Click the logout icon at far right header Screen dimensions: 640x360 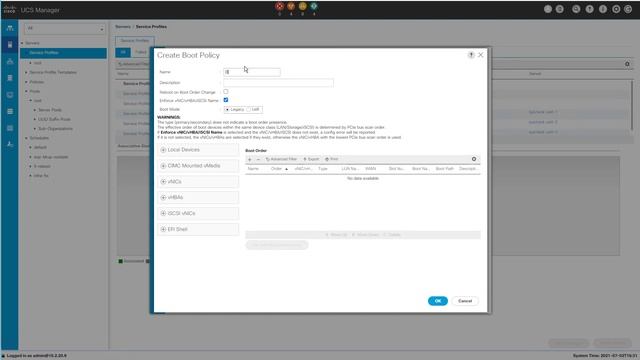628,9
